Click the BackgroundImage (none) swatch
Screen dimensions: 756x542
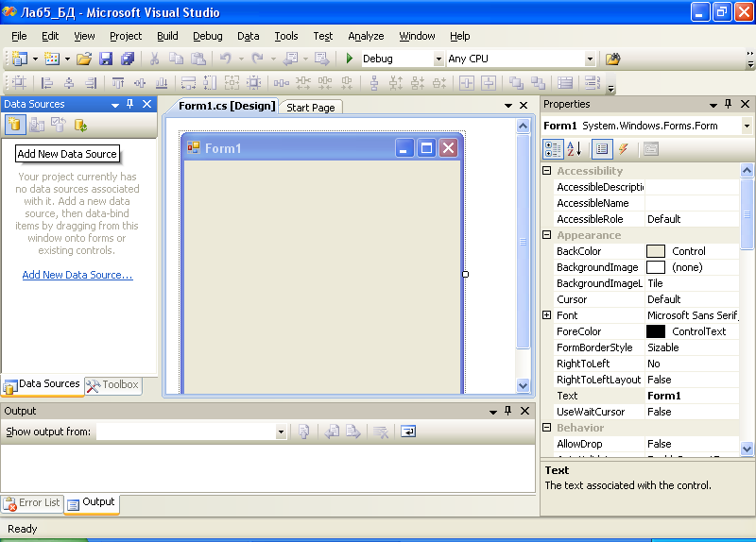pos(656,267)
